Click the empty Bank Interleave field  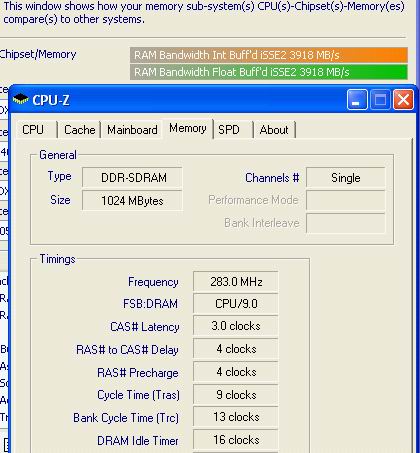point(346,223)
